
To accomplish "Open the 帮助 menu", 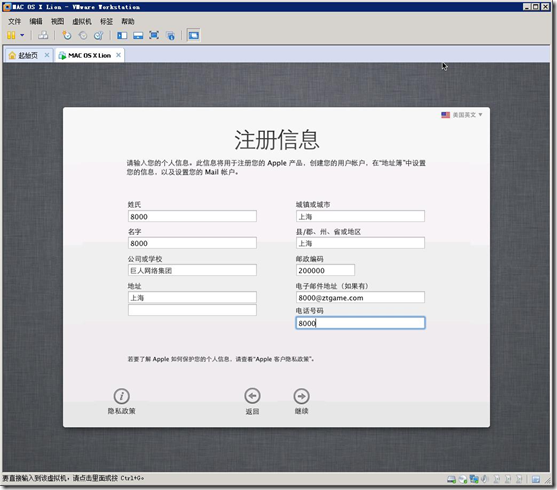I will click(128, 22).
